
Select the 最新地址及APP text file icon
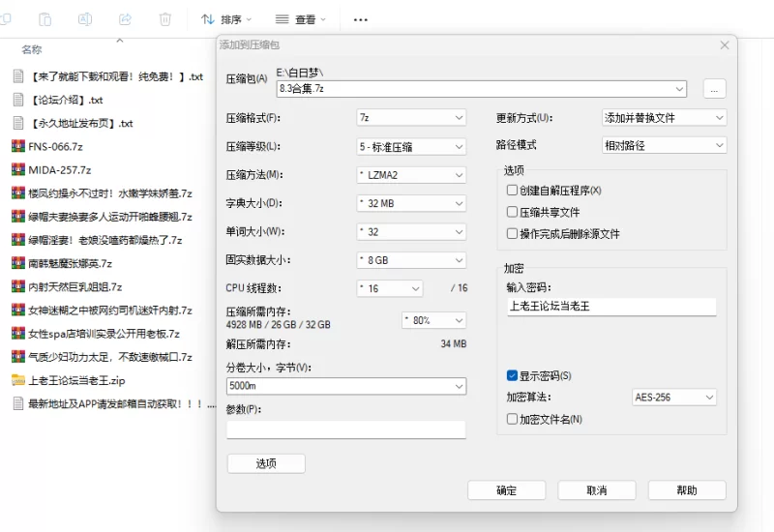point(18,403)
